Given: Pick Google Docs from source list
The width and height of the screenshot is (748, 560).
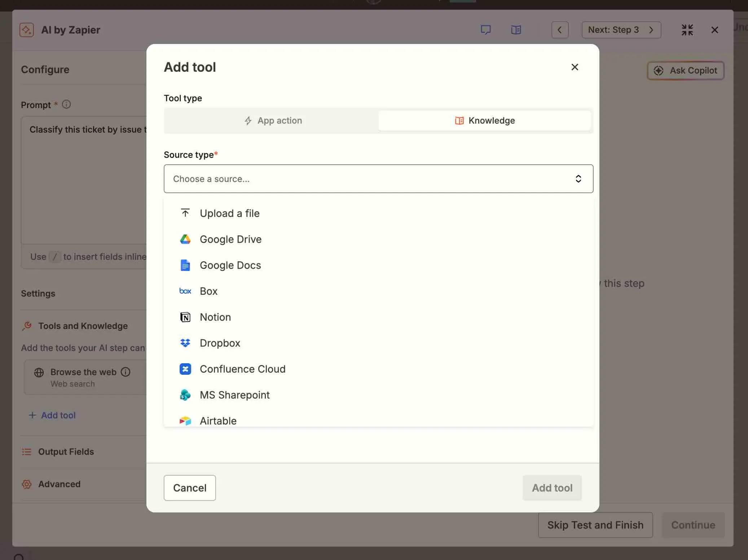Looking at the screenshot, I should [x=378, y=265].
